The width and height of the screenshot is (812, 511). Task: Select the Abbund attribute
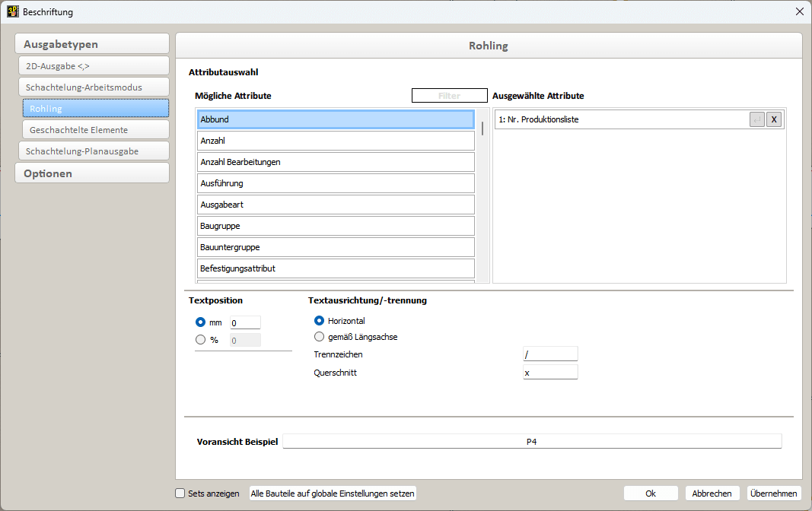336,119
